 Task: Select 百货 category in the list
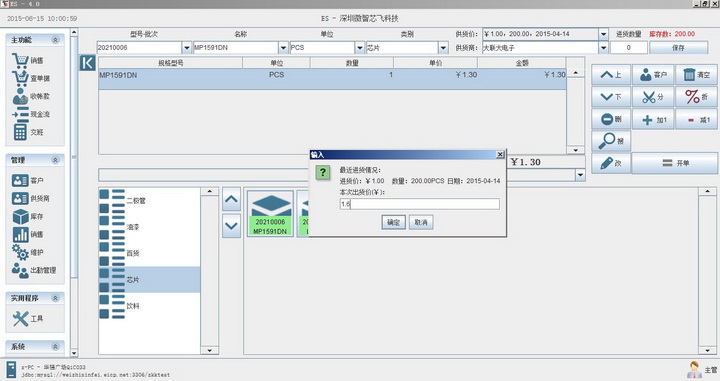(x=150, y=253)
